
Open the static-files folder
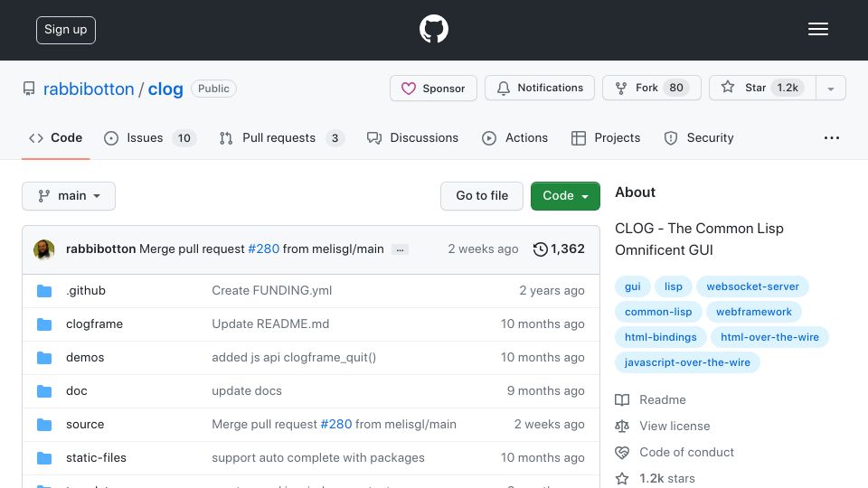[x=97, y=457]
